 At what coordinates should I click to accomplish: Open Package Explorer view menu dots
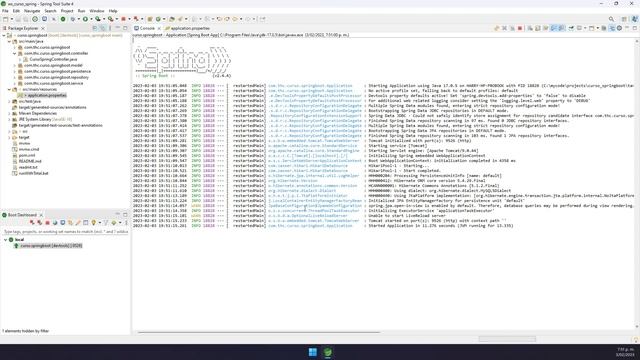[x=110, y=28]
